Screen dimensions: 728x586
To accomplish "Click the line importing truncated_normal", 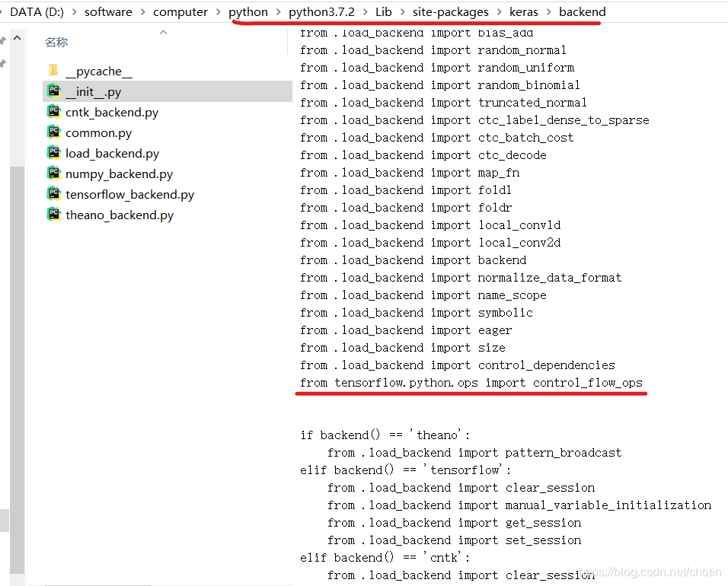I will click(443, 103).
